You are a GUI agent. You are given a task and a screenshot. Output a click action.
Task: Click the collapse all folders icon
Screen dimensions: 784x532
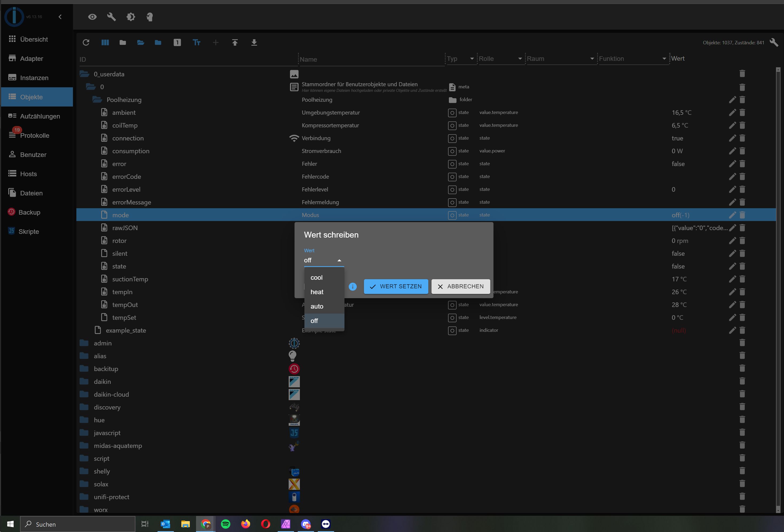pyautogui.click(x=123, y=42)
